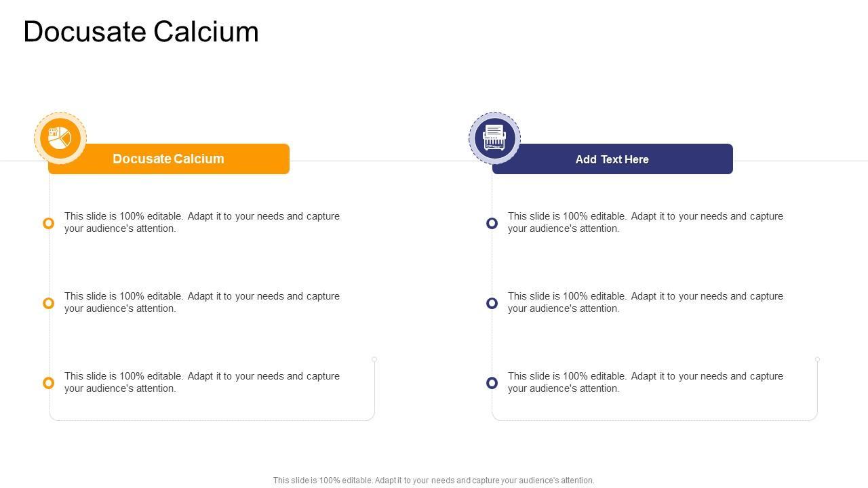Select second text paragraph under Add Text Here
868x488 pixels.
coord(646,302)
